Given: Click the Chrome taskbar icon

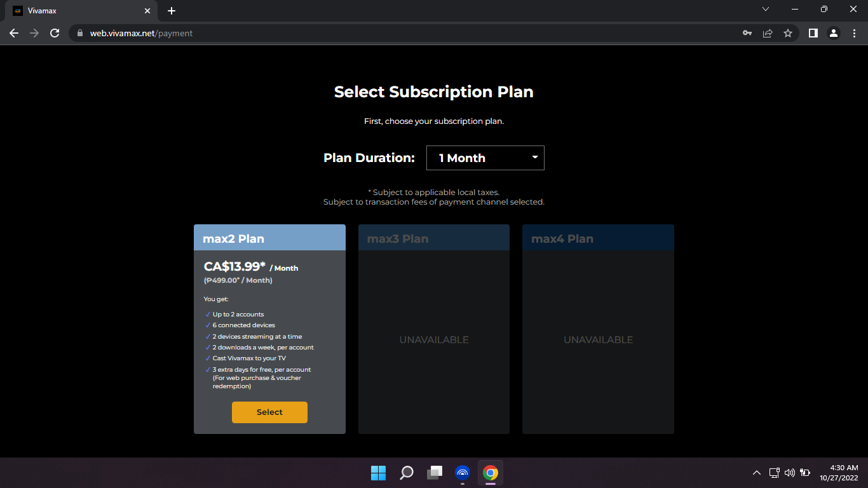Looking at the screenshot, I should click(x=490, y=473).
